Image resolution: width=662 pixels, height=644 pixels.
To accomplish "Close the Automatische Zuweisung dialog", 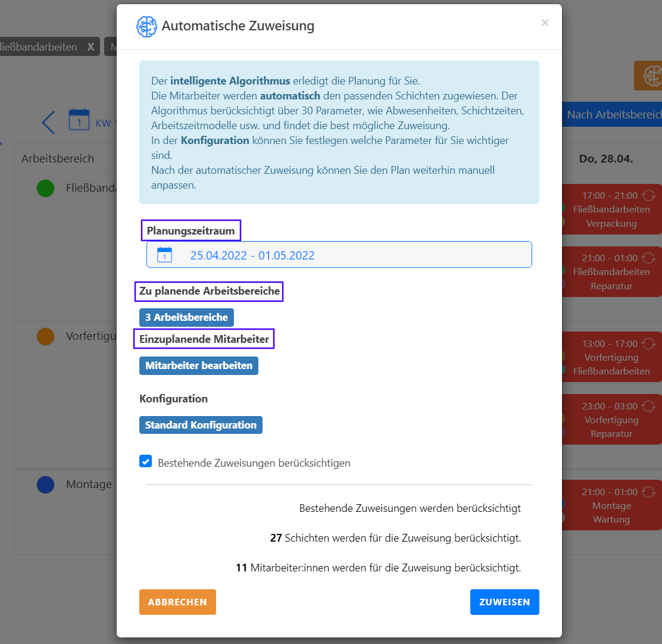I will [545, 23].
